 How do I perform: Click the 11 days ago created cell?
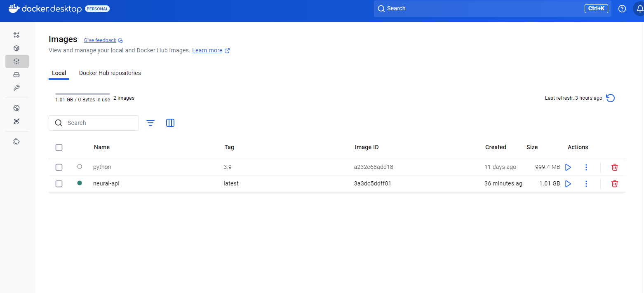(x=500, y=167)
